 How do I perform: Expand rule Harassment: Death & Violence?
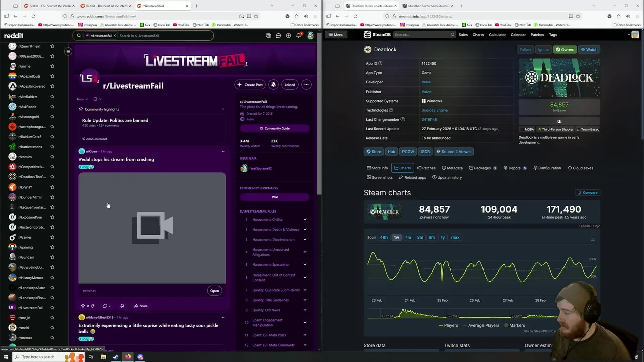tap(305, 230)
